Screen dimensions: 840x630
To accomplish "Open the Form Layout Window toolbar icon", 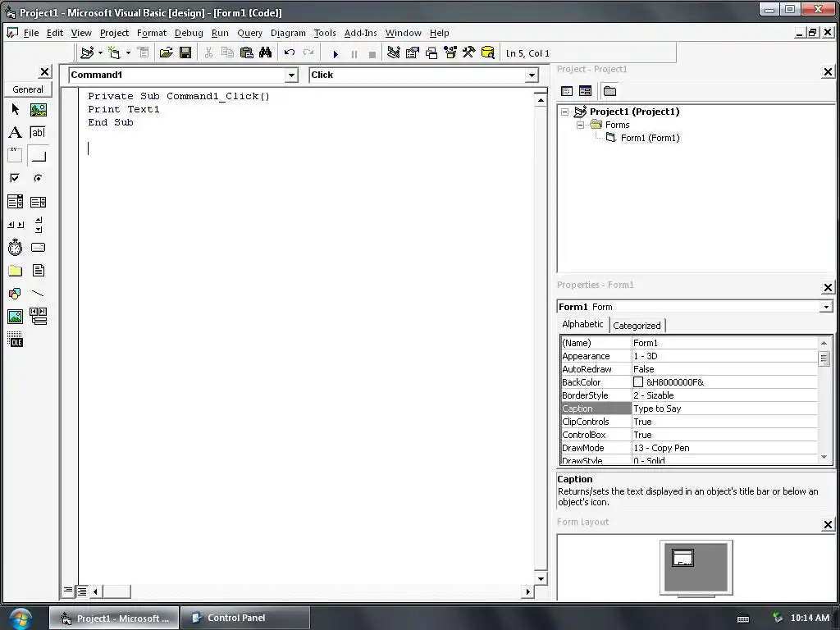I will (431, 52).
